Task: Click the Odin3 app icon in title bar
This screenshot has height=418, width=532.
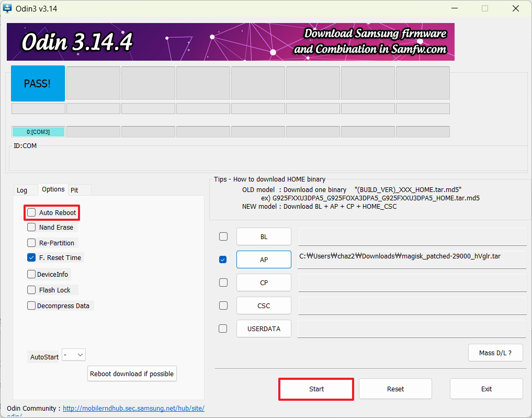Action: [7, 8]
